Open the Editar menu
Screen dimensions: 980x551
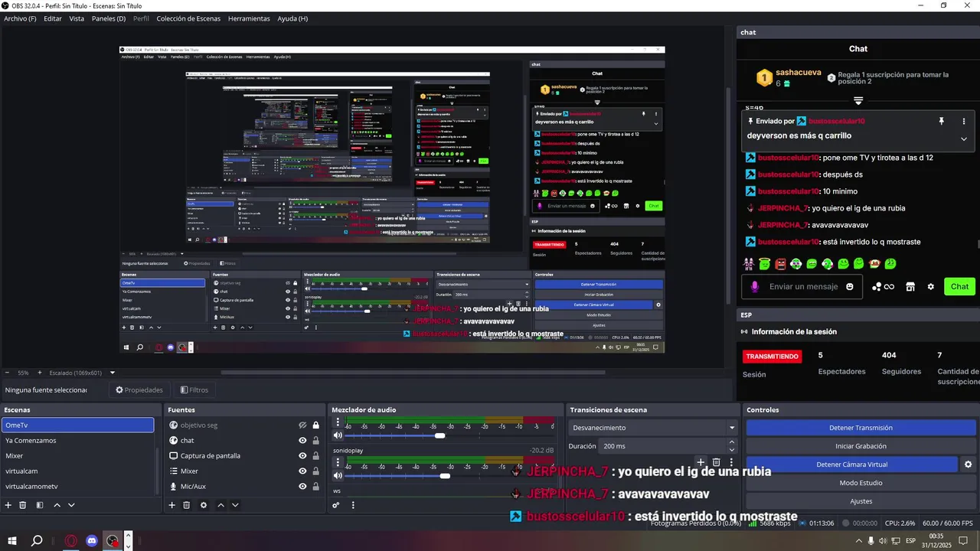tap(53, 18)
